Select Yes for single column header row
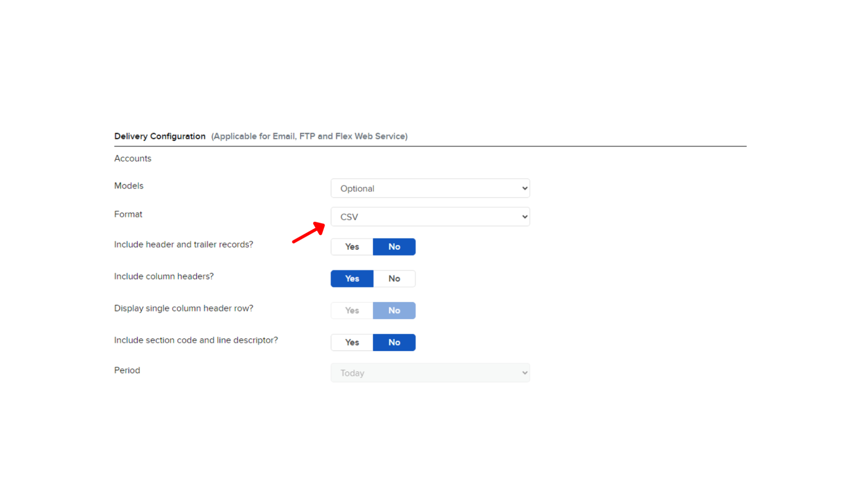 (x=352, y=311)
